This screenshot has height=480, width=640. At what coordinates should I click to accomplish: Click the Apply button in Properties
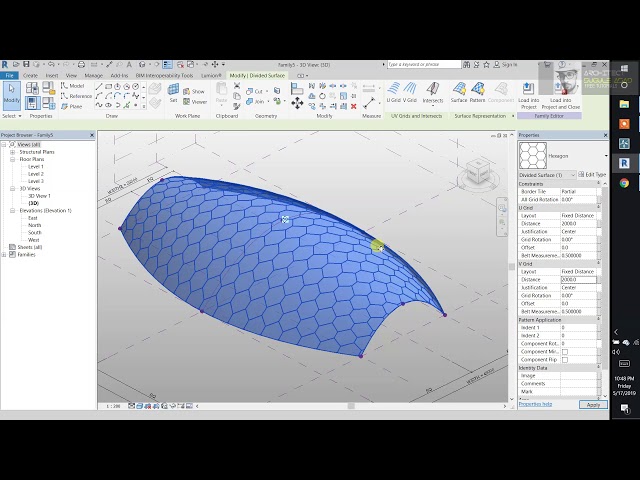pyautogui.click(x=593, y=404)
